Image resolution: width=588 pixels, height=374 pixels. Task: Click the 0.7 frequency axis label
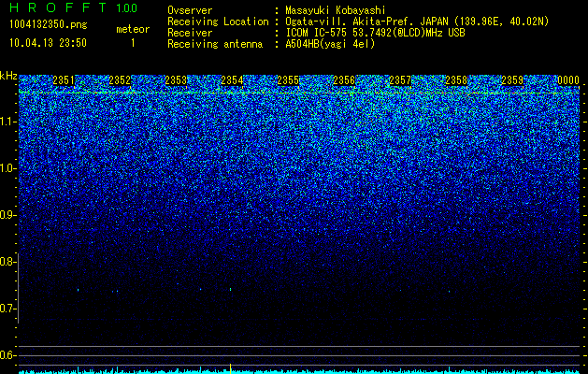pyautogui.click(x=7, y=309)
